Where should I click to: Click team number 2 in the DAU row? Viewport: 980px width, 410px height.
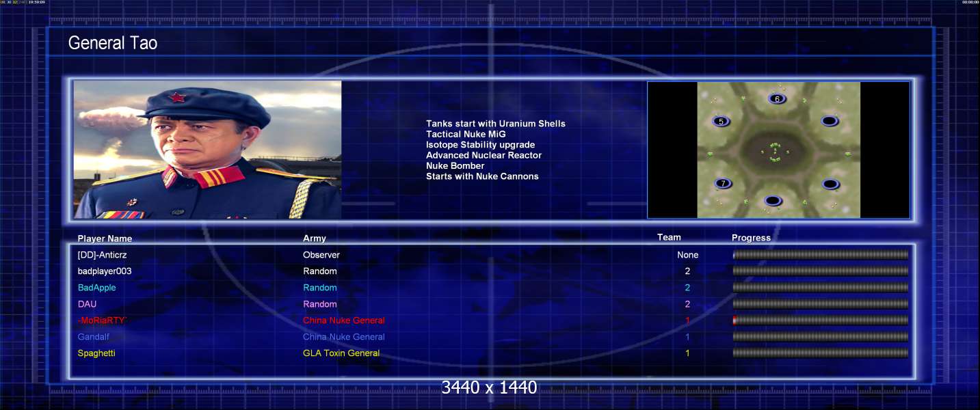coord(687,304)
